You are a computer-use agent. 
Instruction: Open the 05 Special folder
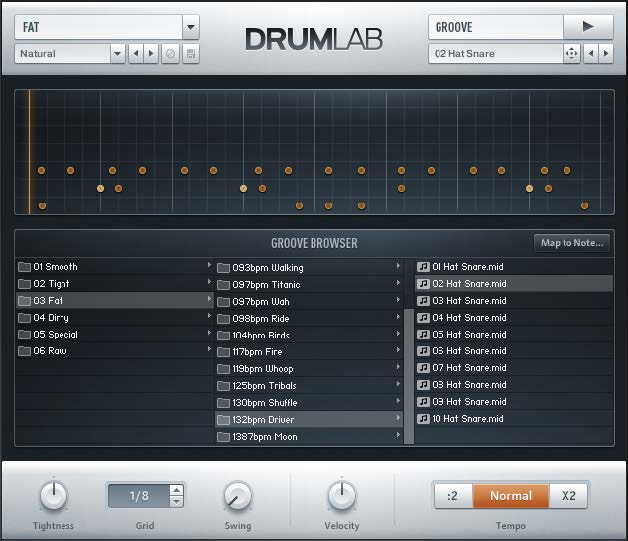click(x=115, y=334)
